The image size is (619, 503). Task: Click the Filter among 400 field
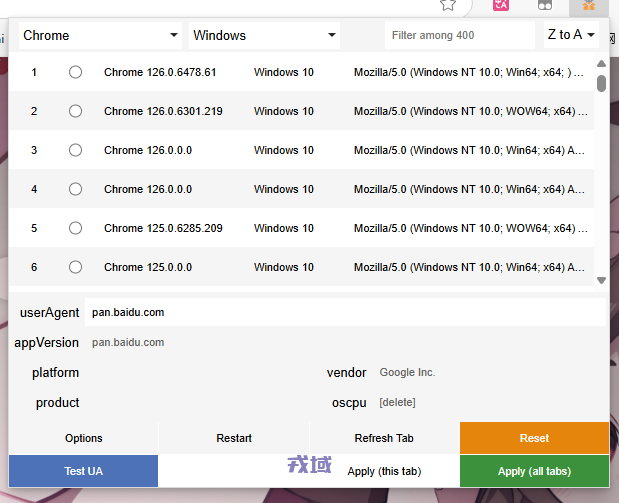(x=460, y=36)
